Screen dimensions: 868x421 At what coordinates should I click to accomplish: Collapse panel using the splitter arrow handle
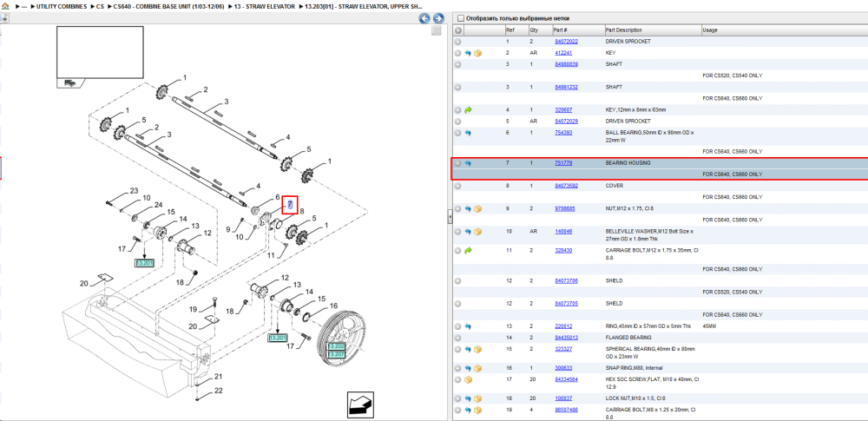[x=450, y=219]
